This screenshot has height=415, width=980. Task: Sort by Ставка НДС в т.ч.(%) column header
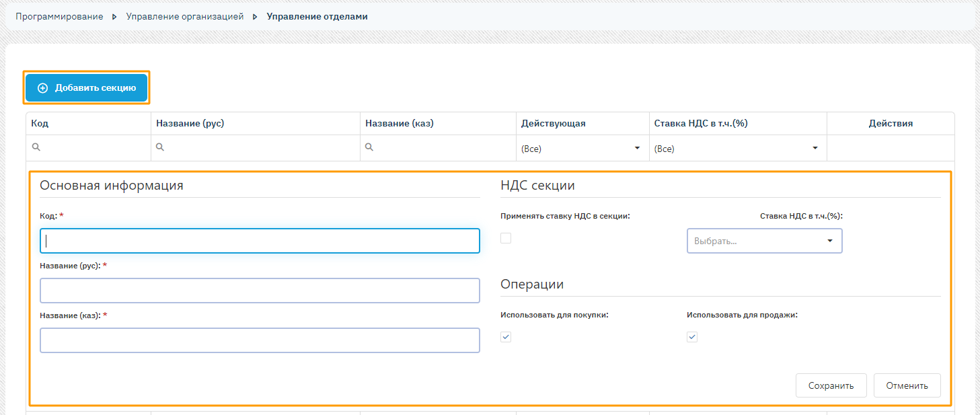tap(738, 124)
